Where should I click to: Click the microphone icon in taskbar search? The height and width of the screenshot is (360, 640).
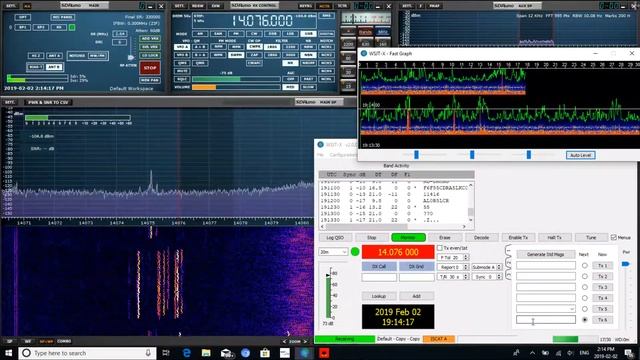[x=148, y=353]
